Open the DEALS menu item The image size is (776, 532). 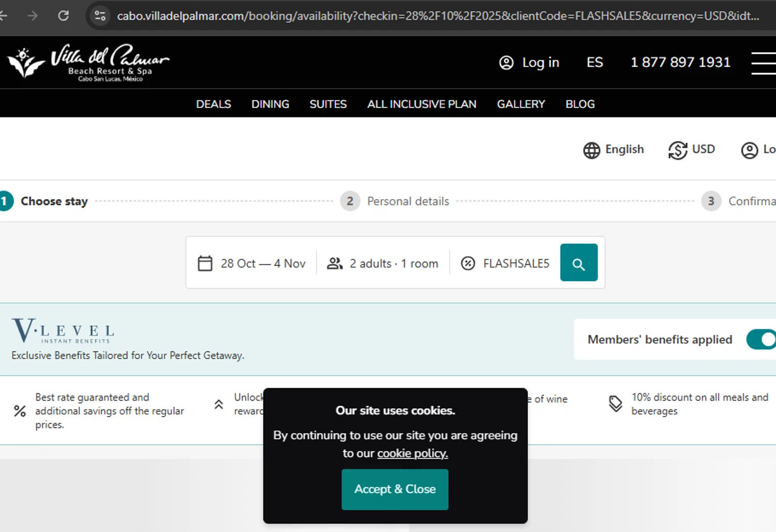213,104
